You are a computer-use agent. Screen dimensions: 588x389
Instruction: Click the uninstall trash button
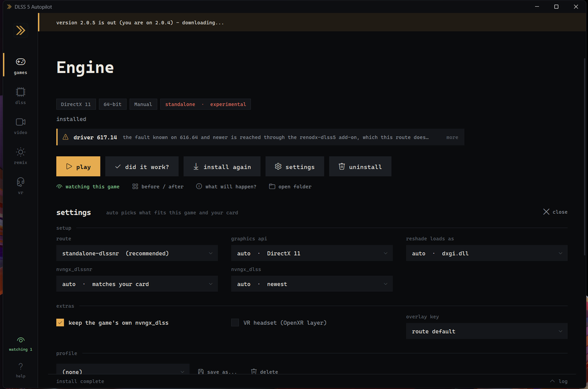click(x=360, y=166)
